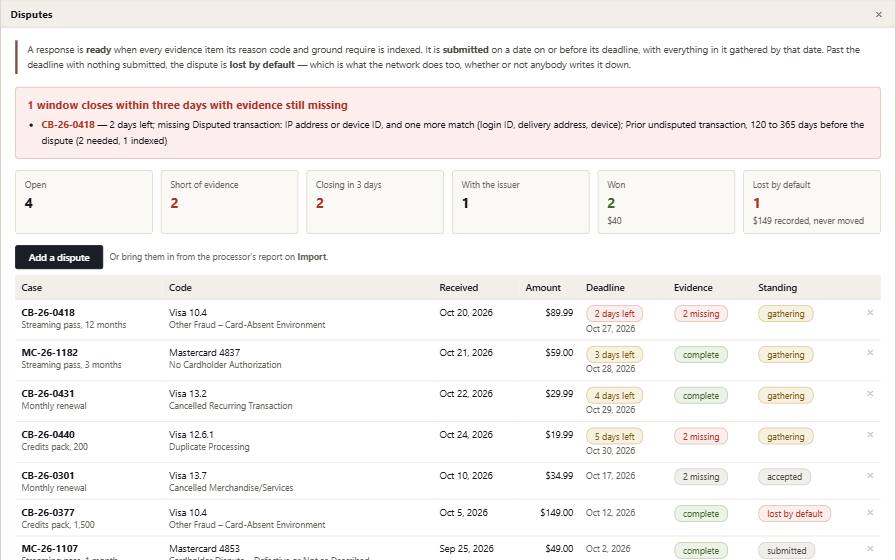Sort by the Amount column header

coord(543,287)
